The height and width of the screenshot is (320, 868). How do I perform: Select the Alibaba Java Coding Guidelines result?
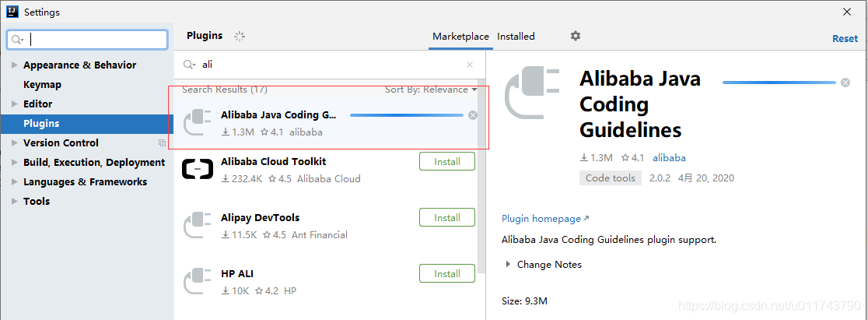pyautogui.click(x=327, y=123)
